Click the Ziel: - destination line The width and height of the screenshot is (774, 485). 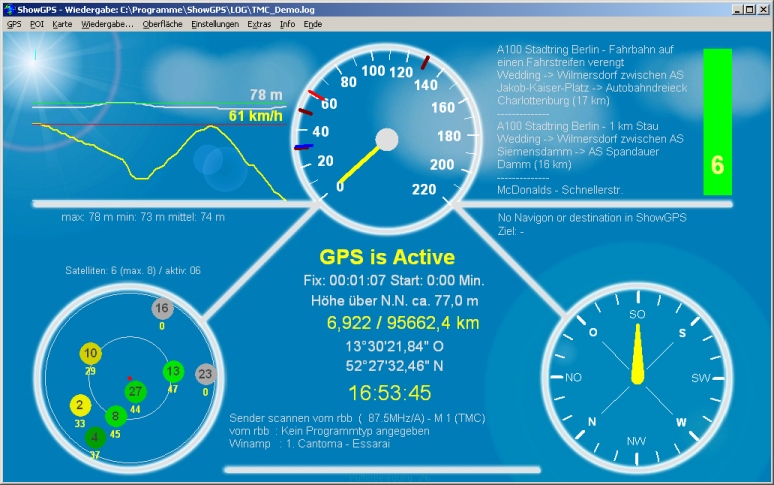point(510,231)
